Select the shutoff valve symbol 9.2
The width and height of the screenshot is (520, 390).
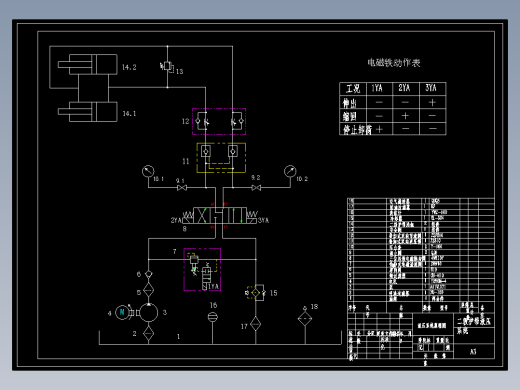coord(256,188)
